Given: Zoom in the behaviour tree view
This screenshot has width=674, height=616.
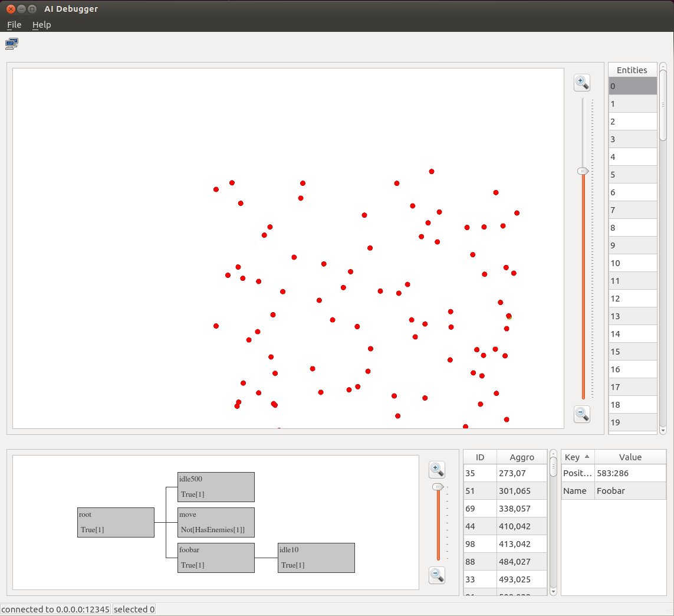Looking at the screenshot, I should click(x=437, y=470).
